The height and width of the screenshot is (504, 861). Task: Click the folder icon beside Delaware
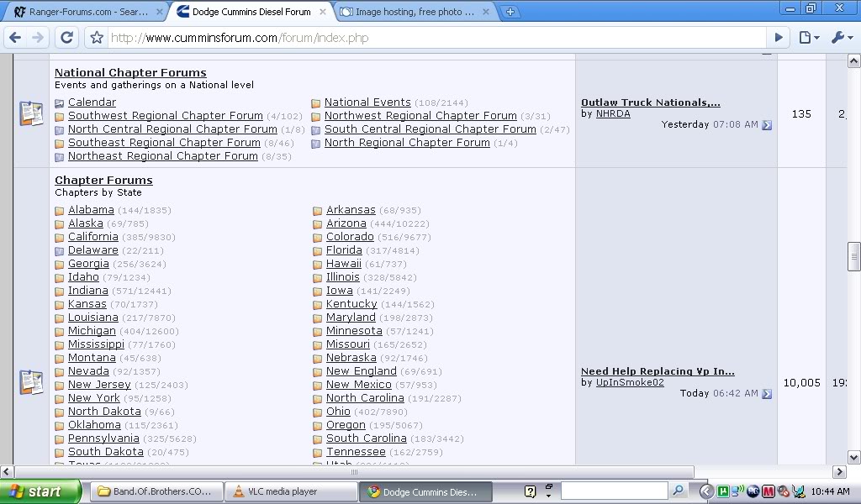pyautogui.click(x=60, y=251)
